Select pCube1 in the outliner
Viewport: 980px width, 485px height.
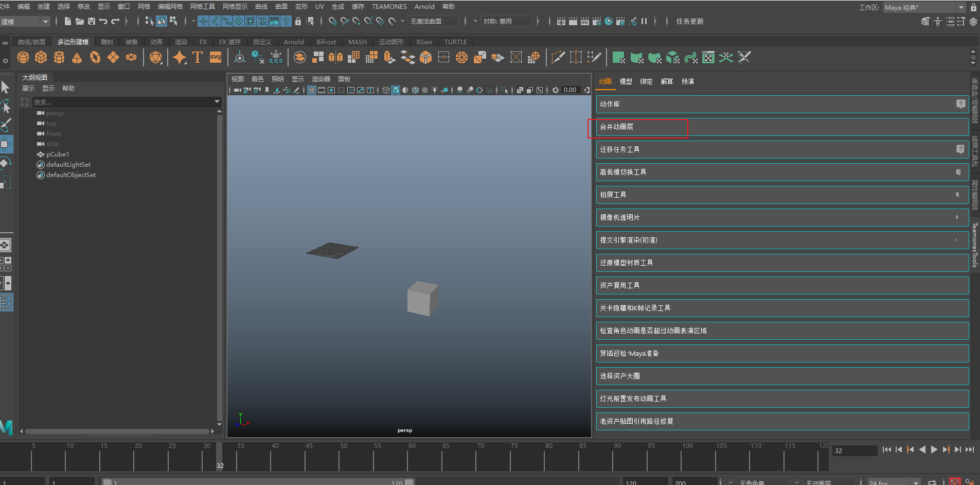pyautogui.click(x=58, y=154)
